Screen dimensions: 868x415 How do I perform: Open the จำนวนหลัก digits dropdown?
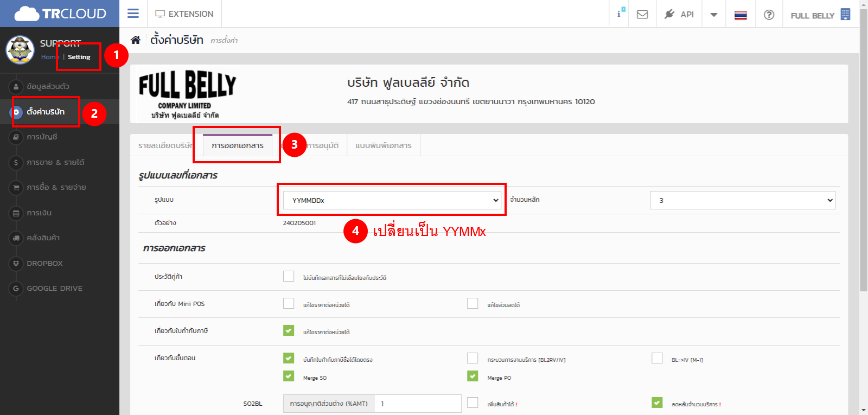pyautogui.click(x=743, y=200)
